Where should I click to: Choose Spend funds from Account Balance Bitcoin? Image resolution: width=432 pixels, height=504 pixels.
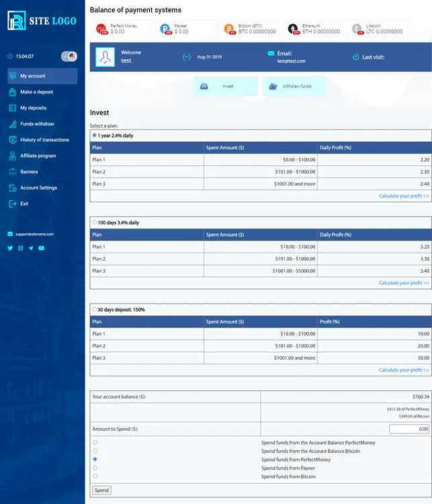[x=95, y=451]
